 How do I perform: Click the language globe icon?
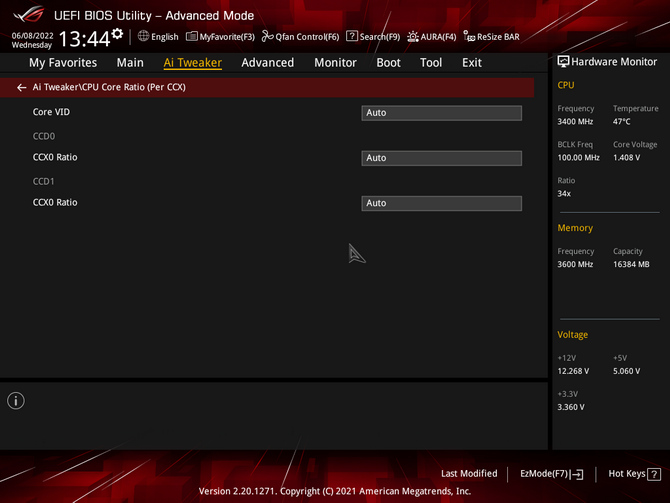(x=143, y=36)
